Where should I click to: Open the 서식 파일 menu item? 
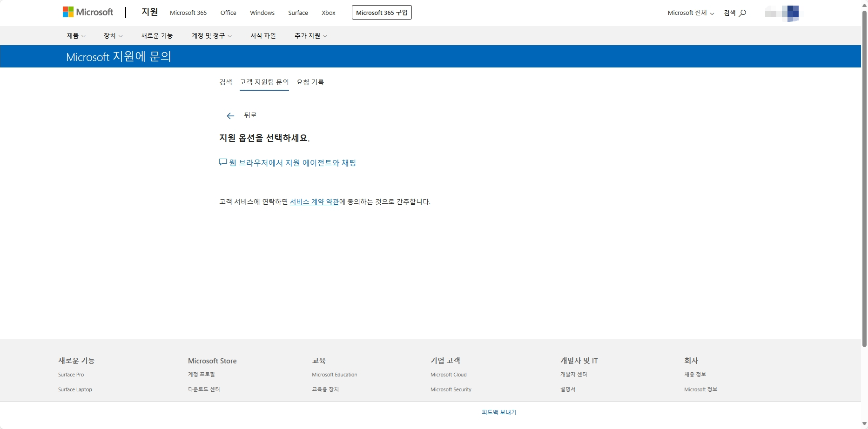click(x=263, y=36)
